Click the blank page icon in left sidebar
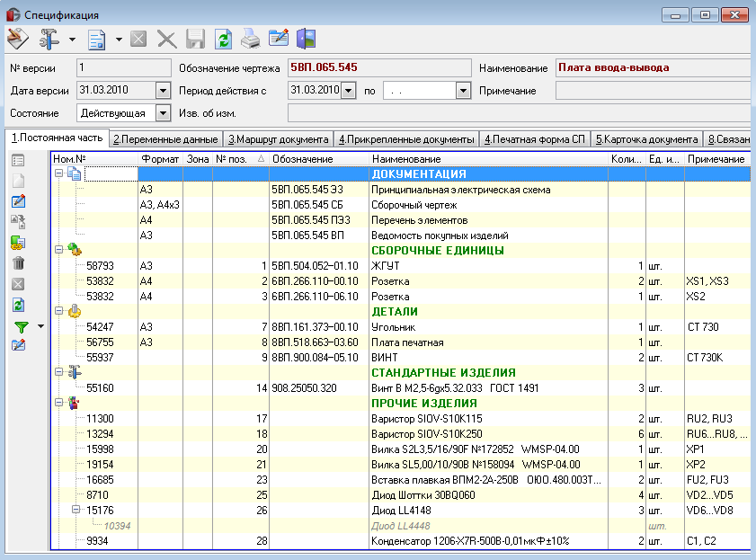 [18, 181]
